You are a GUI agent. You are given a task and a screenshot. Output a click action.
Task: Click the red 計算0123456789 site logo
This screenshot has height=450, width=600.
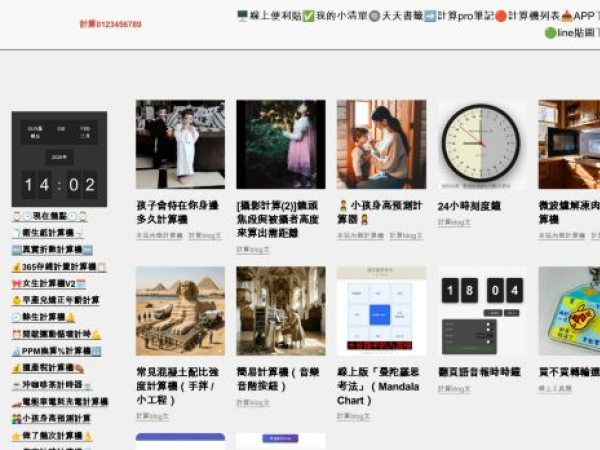(x=110, y=24)
